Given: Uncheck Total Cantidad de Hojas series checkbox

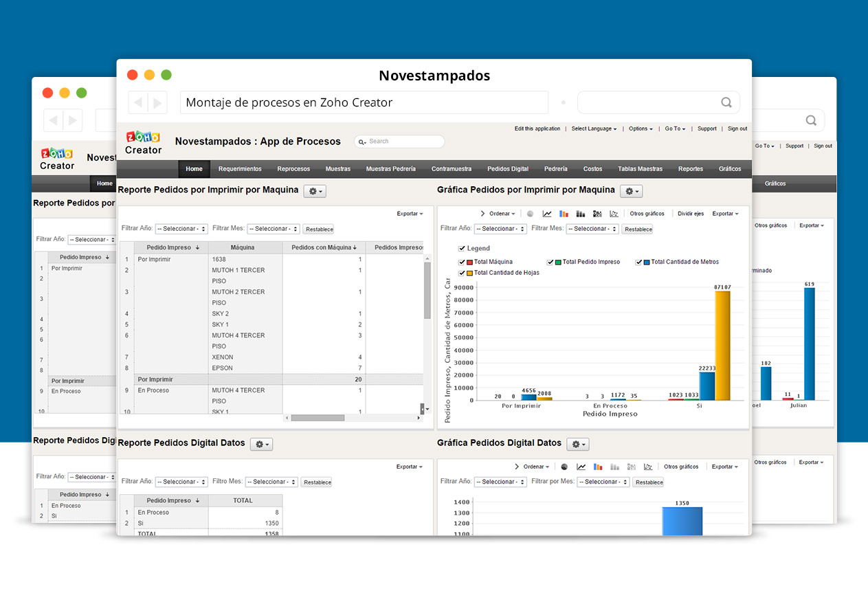Looking at the screenshot, I should pyautogui.click(x=462, y=273).
